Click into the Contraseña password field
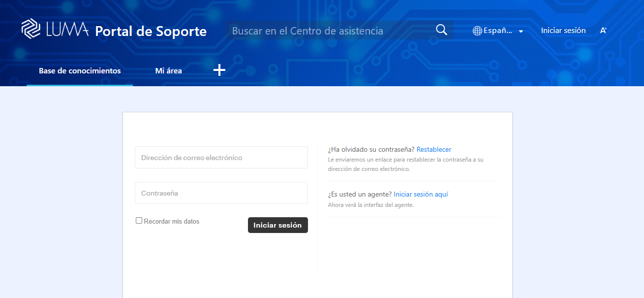This screenshot has height=298, width=644. coord(221,193)
